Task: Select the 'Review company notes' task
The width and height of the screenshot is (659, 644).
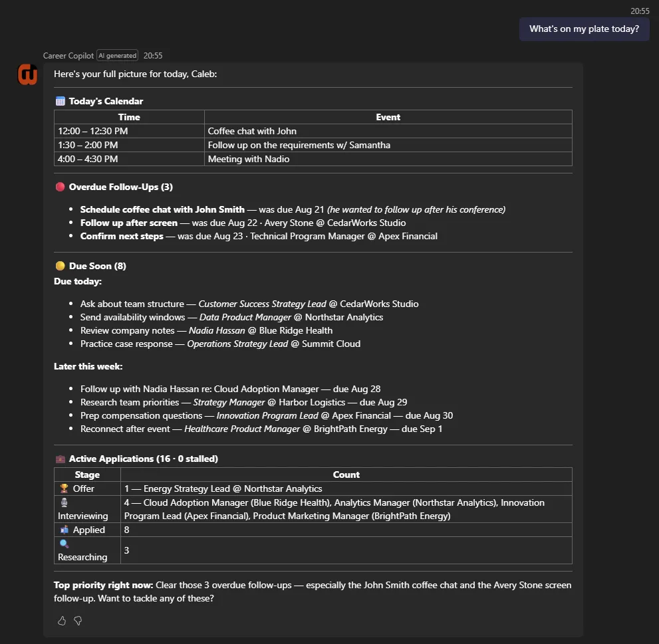Action: (x=206, y=331)
